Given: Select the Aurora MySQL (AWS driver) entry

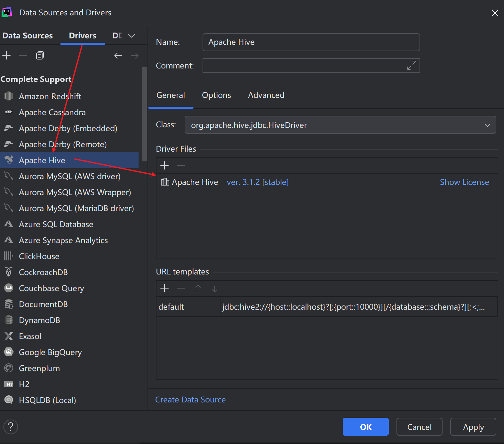Looking at the screenshot, I should coord(69,176).
